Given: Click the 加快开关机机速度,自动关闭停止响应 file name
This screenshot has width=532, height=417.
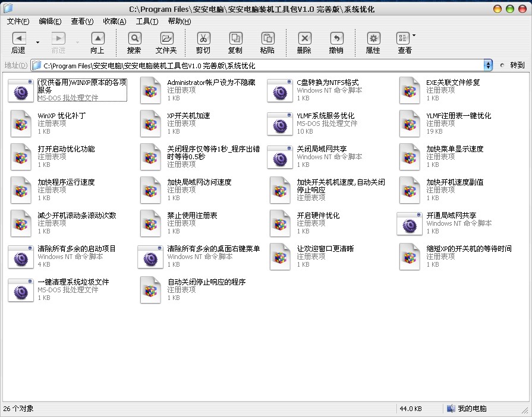Looking at the screenshot, I should [x=341, y=186].
